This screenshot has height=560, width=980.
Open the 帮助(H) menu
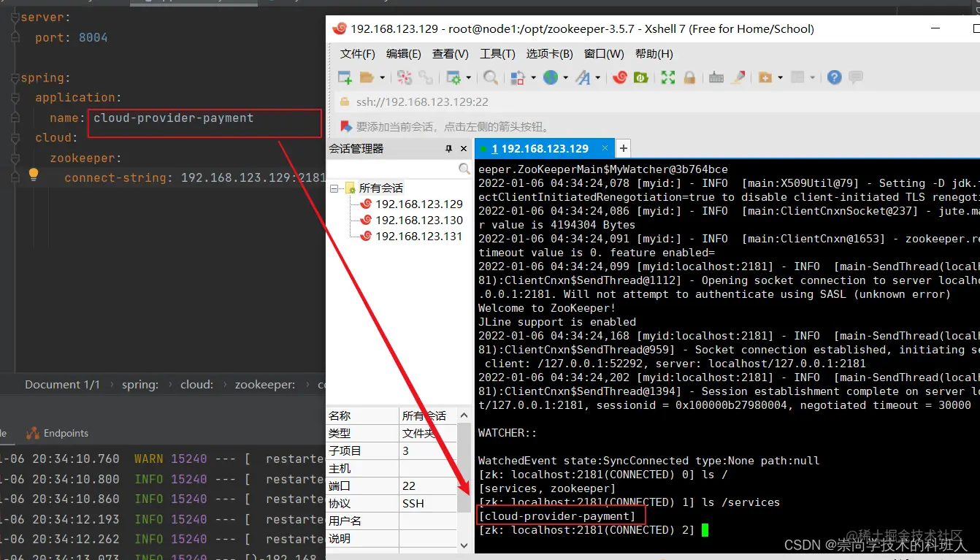tap(654, 54)
